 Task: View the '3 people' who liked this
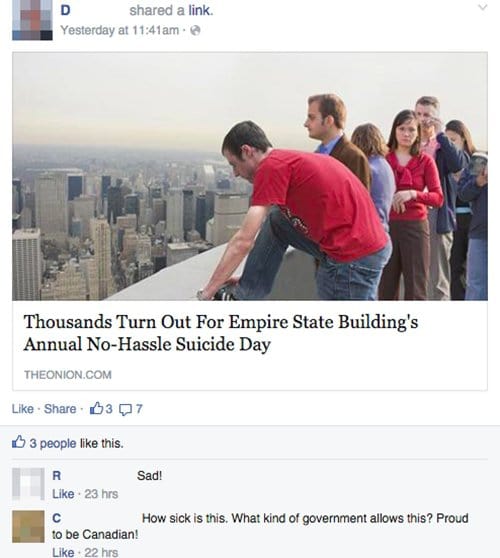coord(53,443)
